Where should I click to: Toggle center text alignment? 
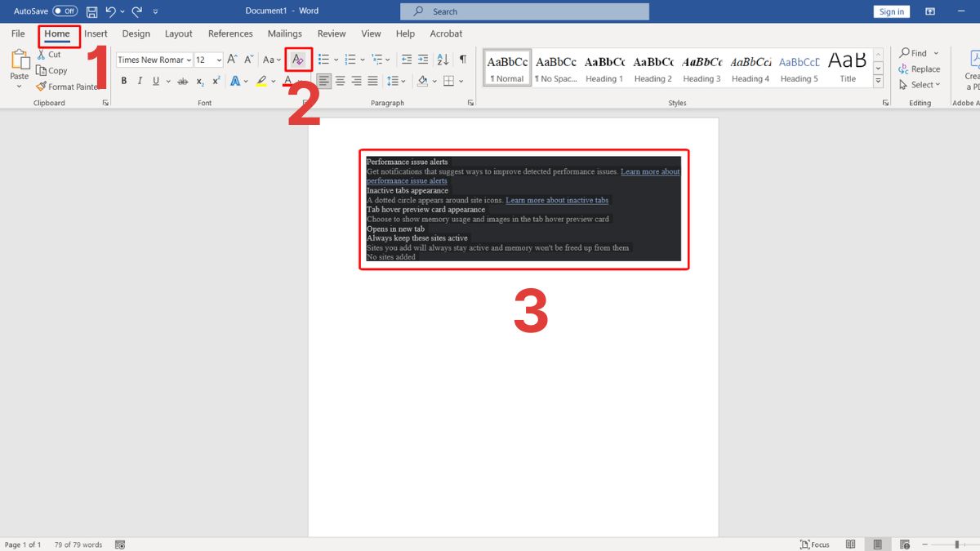coord(341,80)
